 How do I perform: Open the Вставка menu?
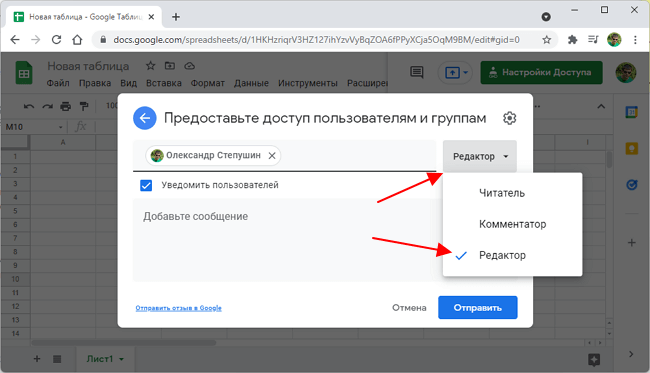(x=164, y=83)
